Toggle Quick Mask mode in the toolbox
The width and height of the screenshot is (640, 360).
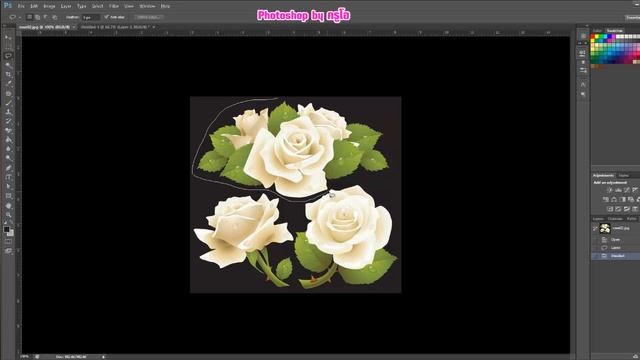pyautogui.click(x=8, y=242)
